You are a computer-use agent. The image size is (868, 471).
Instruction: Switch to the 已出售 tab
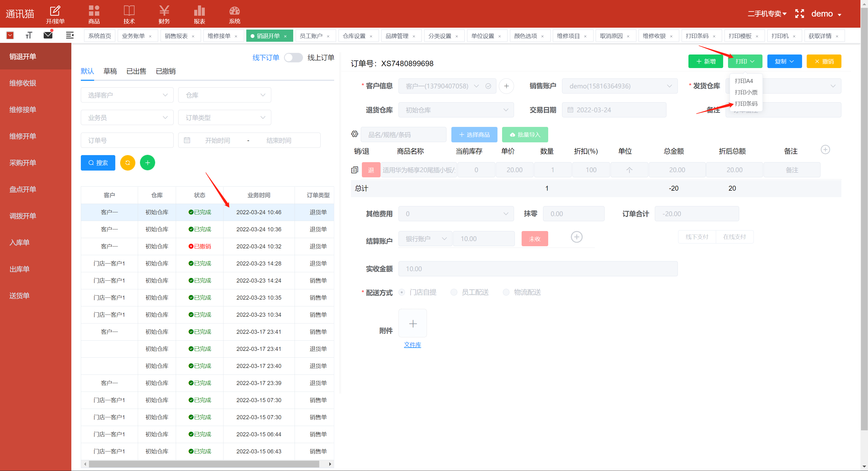[136, 71]
